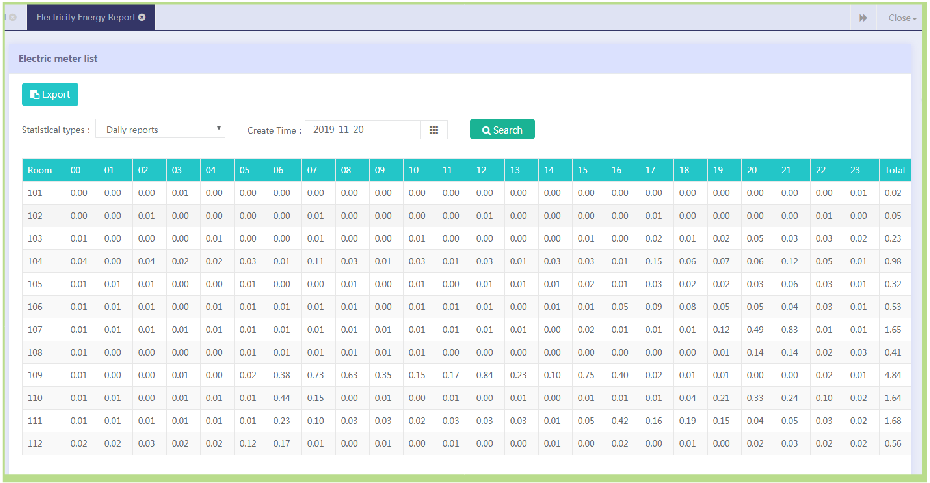Open the Close dropdown menu
The width and height of the screenshot is (930, 483).
click(x=901, y=18)
